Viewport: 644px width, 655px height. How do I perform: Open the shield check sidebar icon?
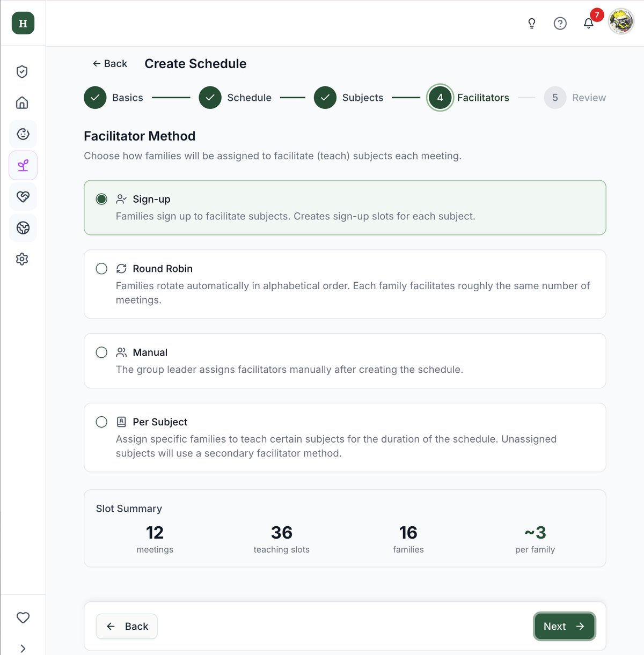22,72
